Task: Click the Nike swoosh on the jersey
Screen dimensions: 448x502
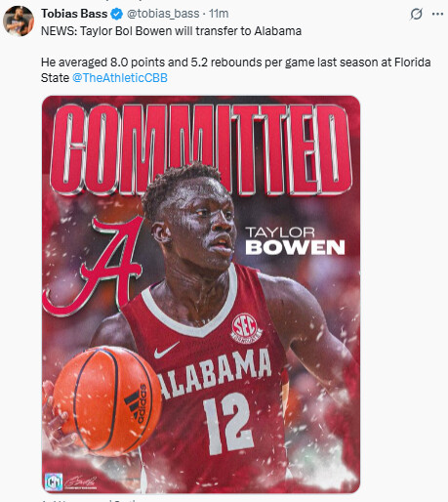Action: [166, 350]
